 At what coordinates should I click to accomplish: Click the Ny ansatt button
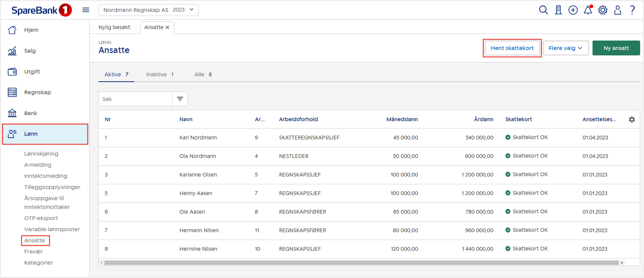pos(616,48)
